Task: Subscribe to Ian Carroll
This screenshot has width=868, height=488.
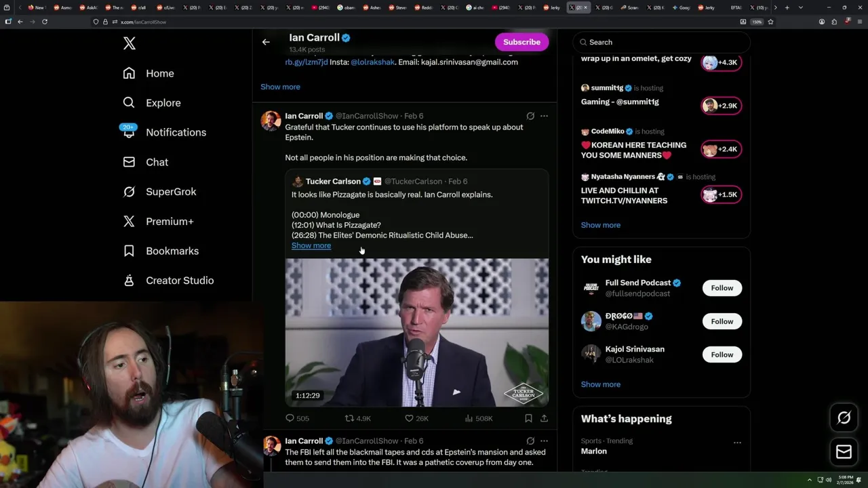Action: point(521,42)
